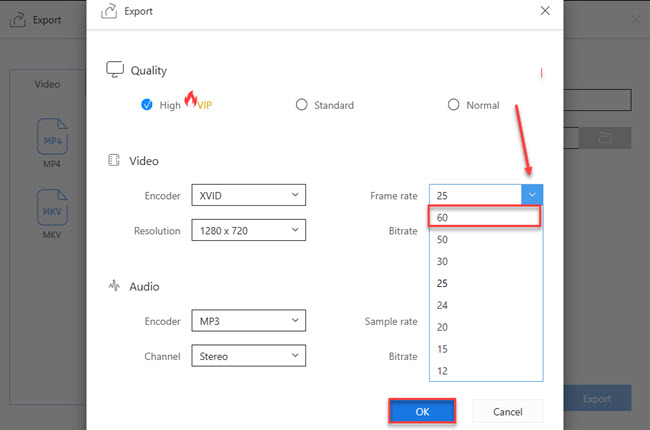Screen dimensions: 650x430
Task: Collapse the Frame rate dropdown arrow
Action: [532, 195]
